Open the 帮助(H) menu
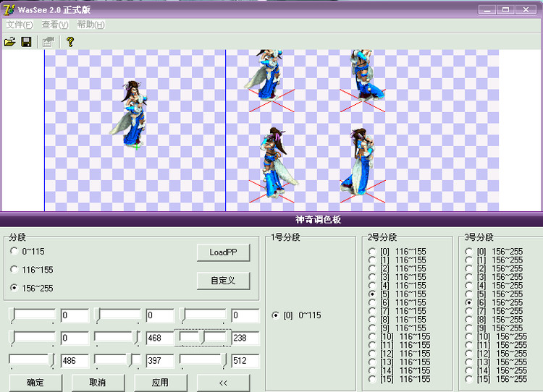The width and height of the screenshot is (543, 392). tap(90, 25)
